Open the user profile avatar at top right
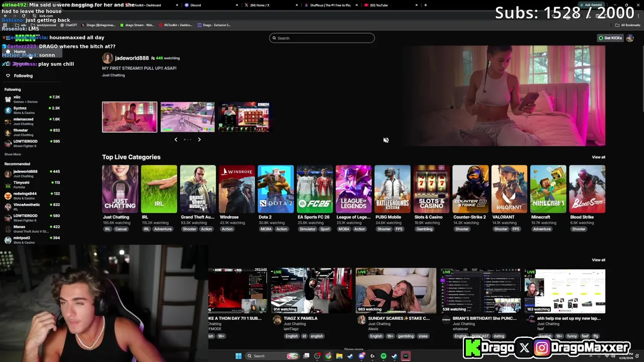Viewport: 644px width, 362px height. coord(630,38)
